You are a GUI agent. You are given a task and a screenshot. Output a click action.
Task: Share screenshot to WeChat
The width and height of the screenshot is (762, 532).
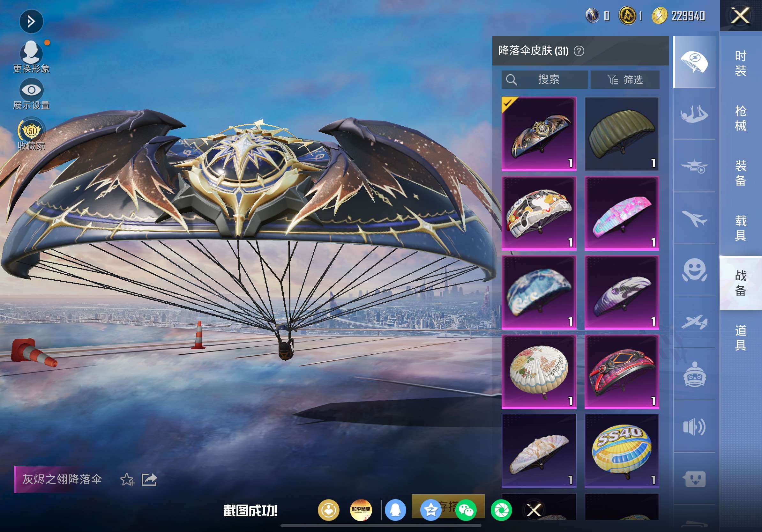(466, 510)
